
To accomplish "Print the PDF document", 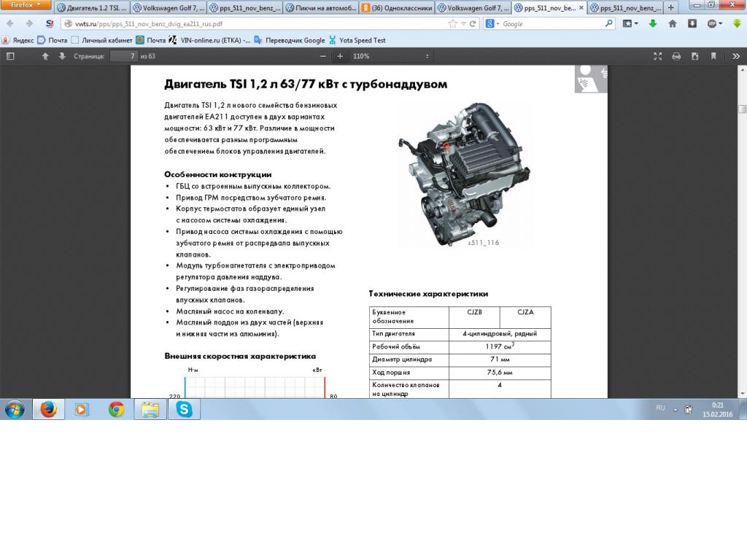I will pyautogui.click(x=676, y=56).
